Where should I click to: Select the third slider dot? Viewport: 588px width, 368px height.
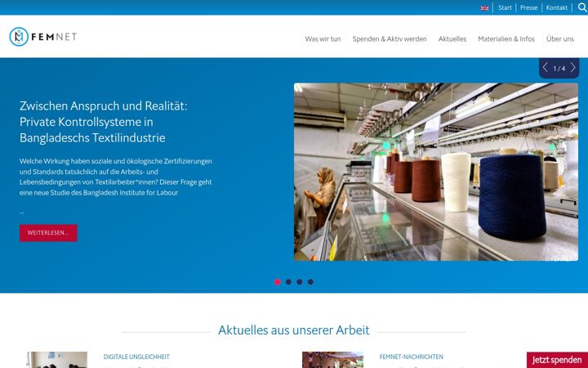tap(299, 282)
